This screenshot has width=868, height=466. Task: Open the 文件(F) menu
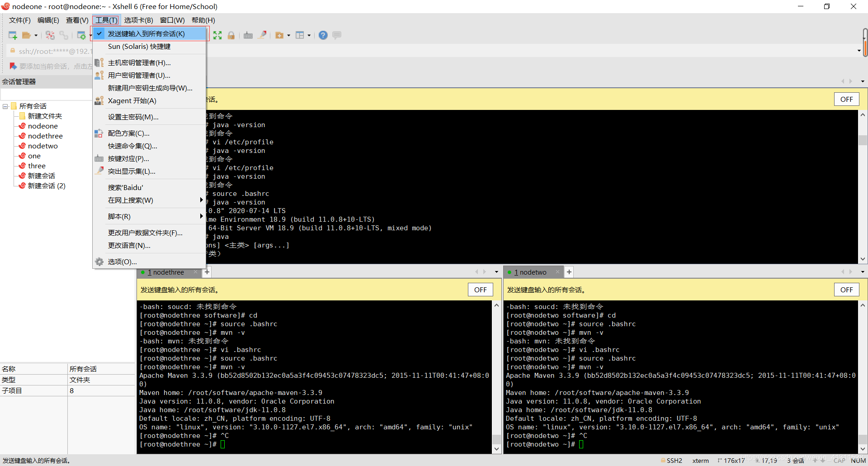20,20
